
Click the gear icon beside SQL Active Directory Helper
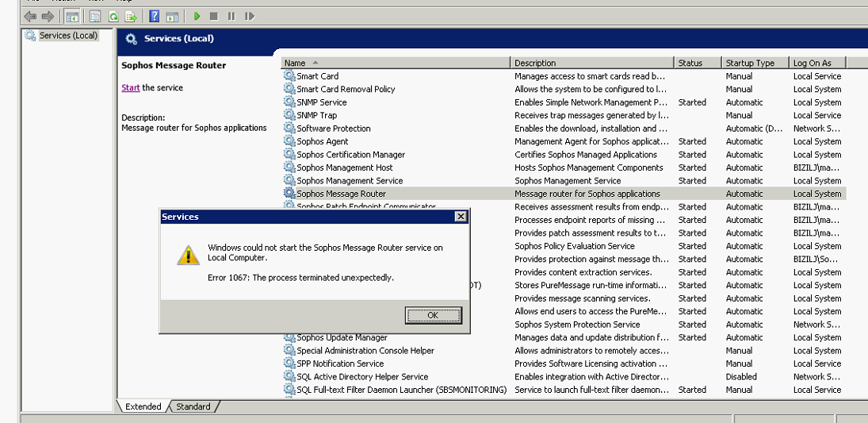289,376
